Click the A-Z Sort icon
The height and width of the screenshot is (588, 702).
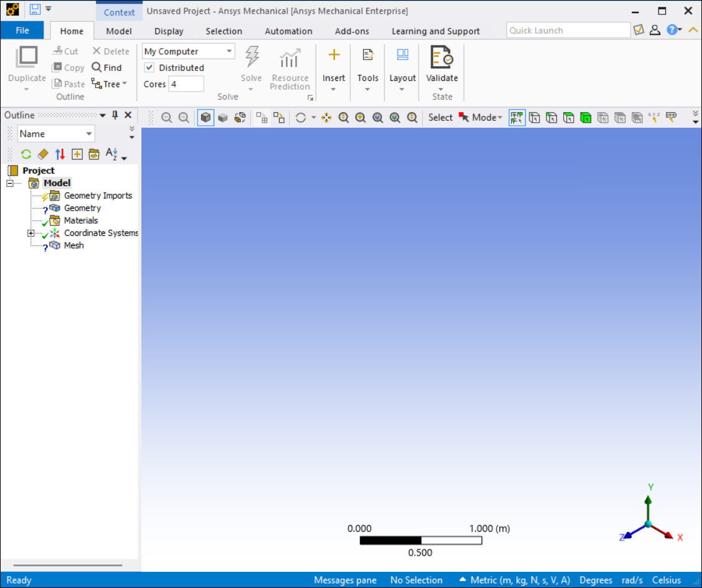point(111,154)
